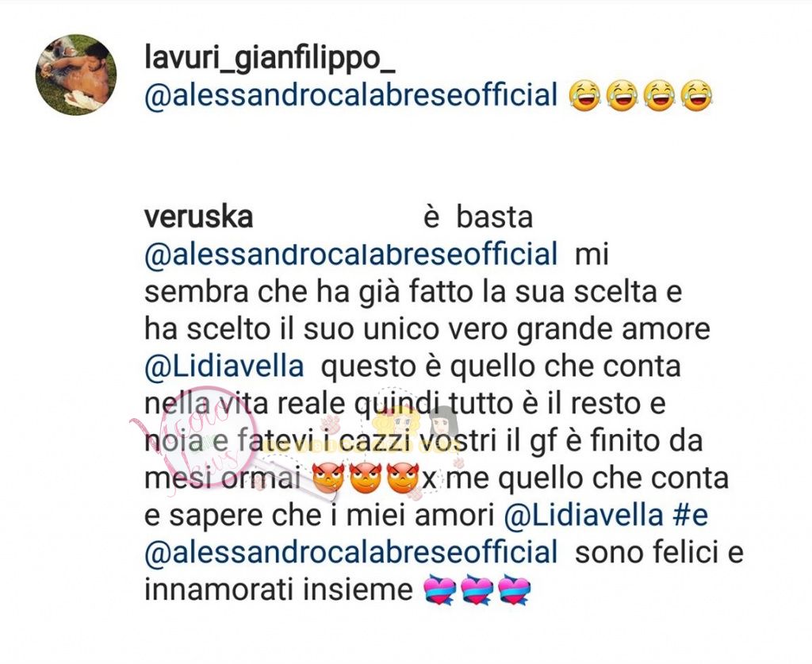Click the third laughing-crying emoji
Image resolution: width=812 pixels, height=664 pixels.
(659, 96)
